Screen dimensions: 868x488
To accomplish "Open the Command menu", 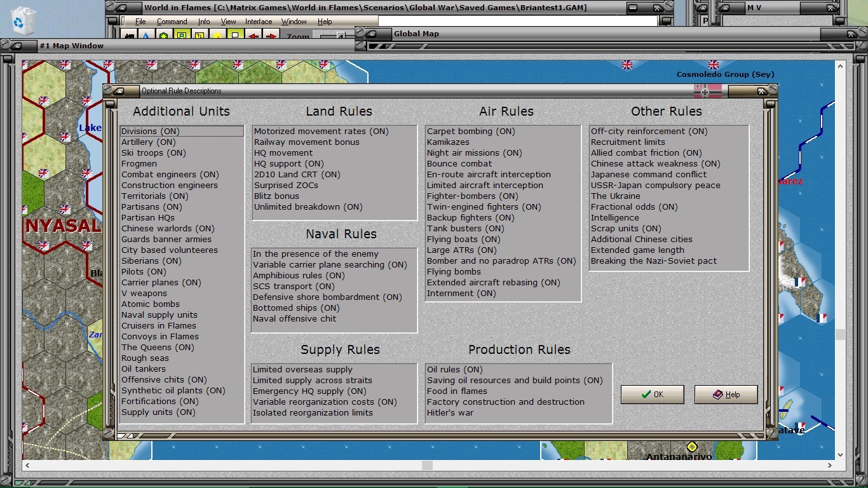I will (172, 22).
